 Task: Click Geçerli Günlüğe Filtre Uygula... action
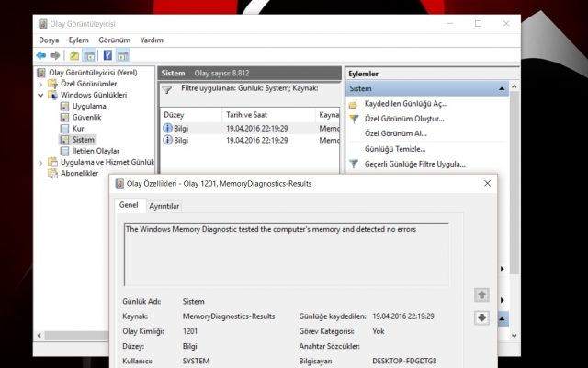(x=415, y=164)
